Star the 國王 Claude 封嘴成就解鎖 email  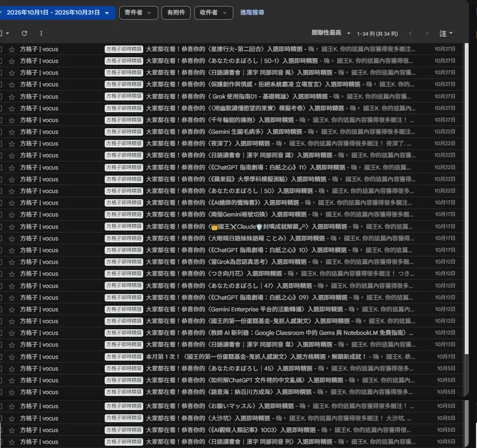(x=11, y=227)
